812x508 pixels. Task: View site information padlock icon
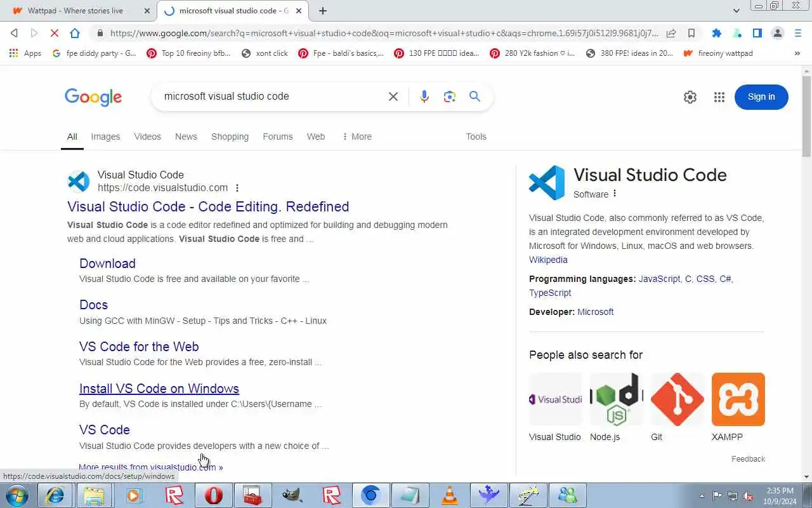100,33
